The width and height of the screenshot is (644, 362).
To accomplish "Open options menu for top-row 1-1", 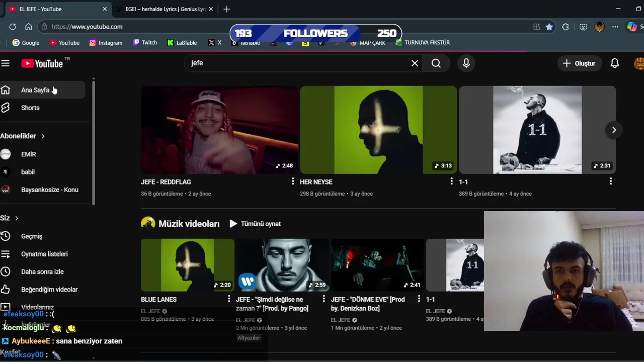I will [611, 182].
